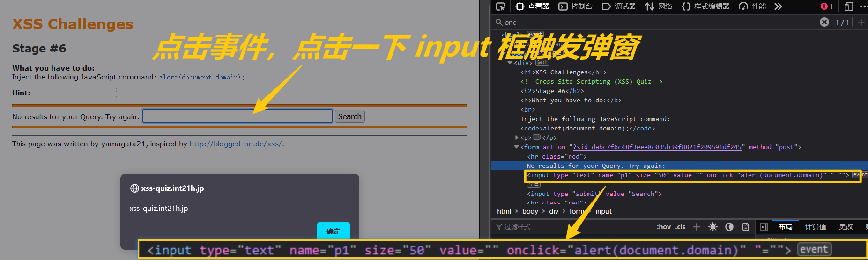
Task: Clear the inspector search box
Action: click(824, 22)
